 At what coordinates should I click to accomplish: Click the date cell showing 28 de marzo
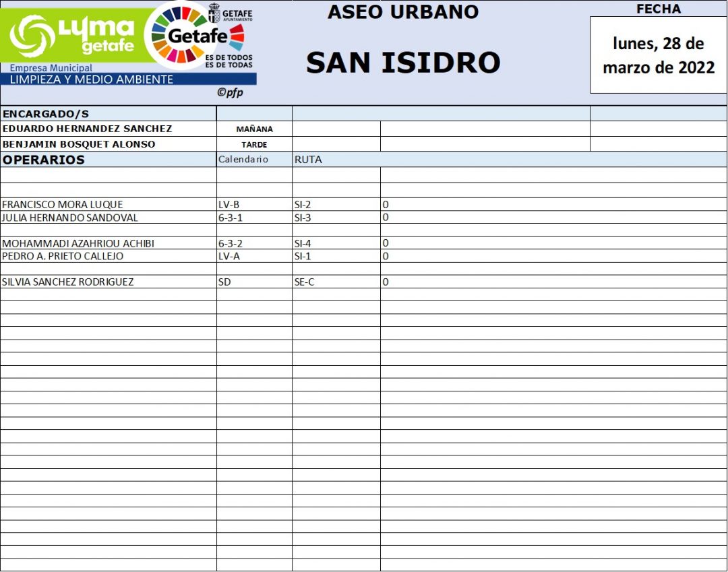[658, 55]
